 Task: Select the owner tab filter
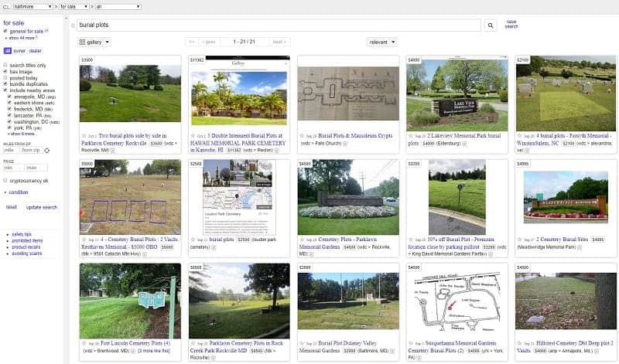click(19, 51)
